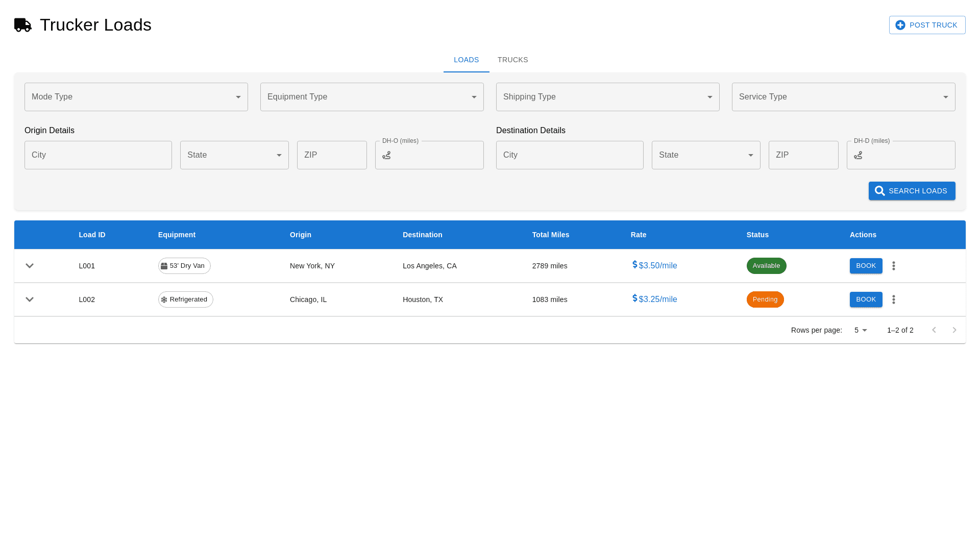This screenshot has height=551, width=980.
Task: Click the dollar icon next to $3.50/mile
Action: (634, 265)
